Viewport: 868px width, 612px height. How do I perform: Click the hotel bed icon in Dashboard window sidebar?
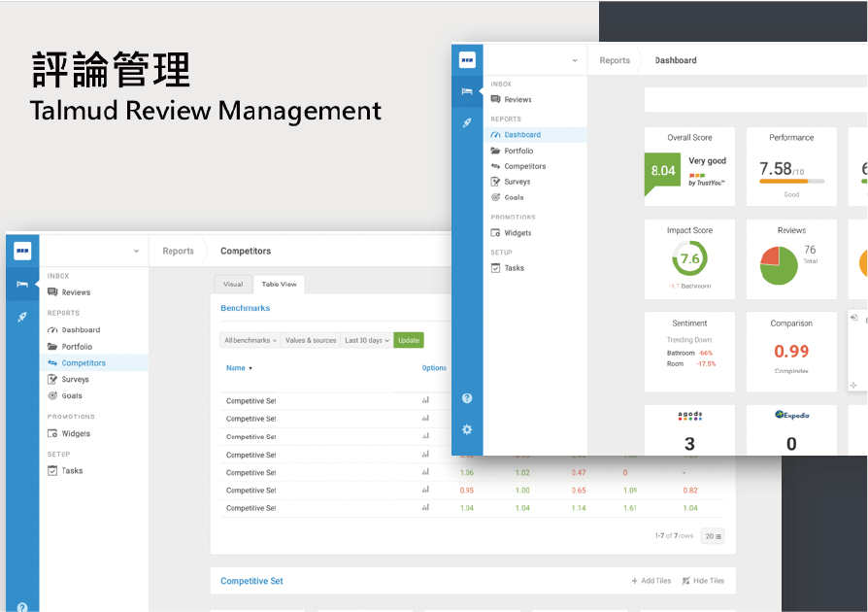[467, 91]
